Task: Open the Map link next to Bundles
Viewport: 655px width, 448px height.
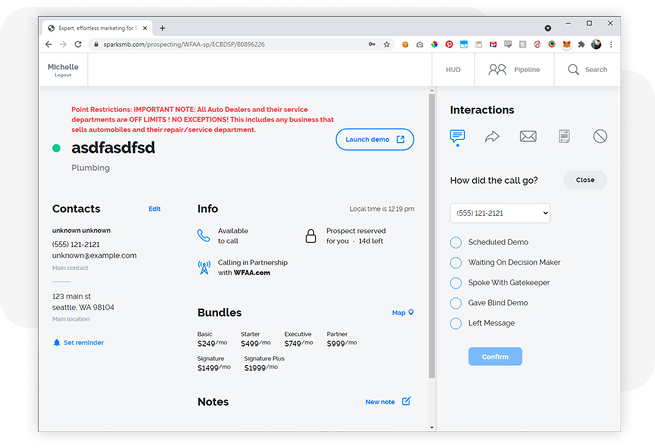Action: coord(402,313)
